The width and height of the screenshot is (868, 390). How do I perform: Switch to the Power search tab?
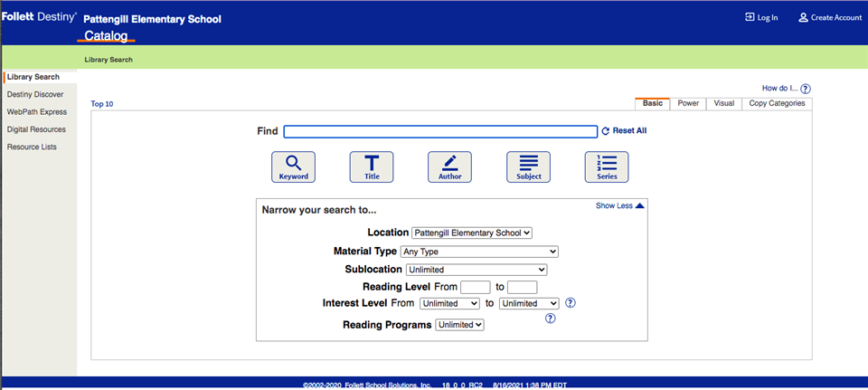point(688,103)
